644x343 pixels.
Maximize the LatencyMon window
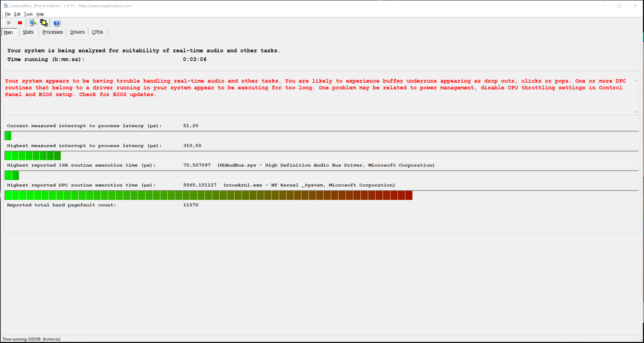619,5
